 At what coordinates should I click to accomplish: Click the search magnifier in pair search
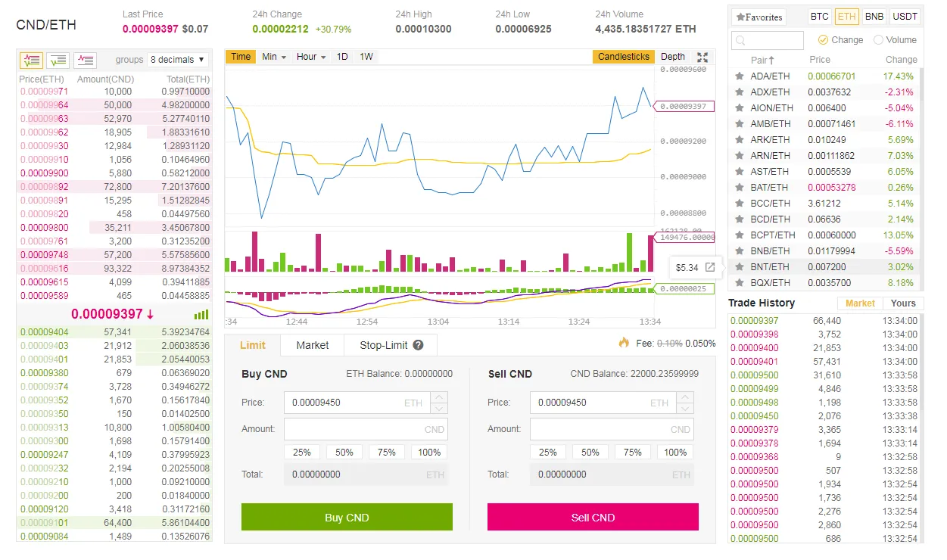click(x=740, y=41)
